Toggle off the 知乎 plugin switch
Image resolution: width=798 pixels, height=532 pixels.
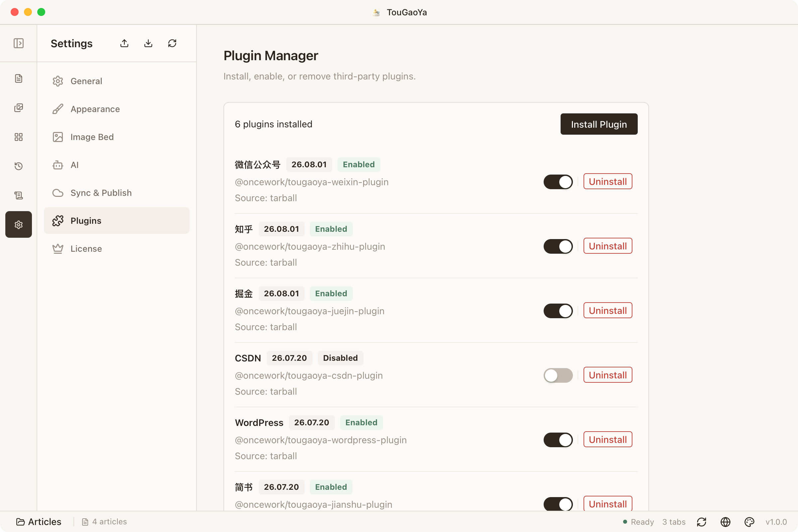pos(558,246)
